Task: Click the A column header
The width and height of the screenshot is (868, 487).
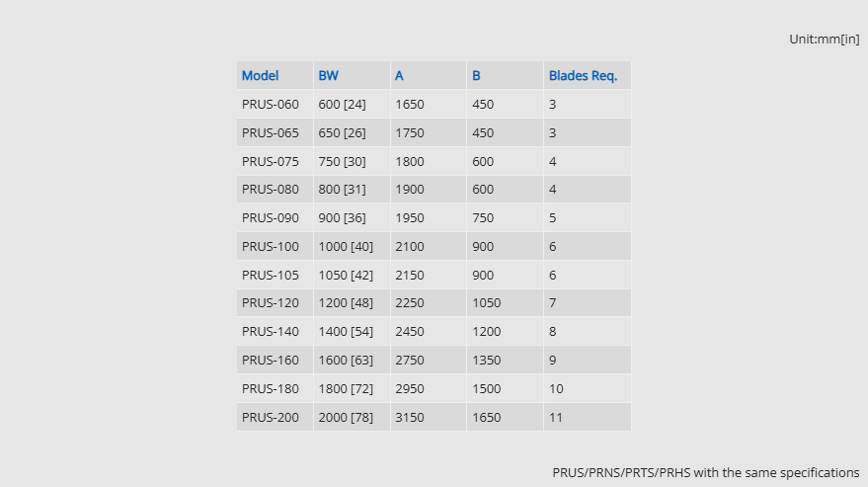Action: click(399, 75)
